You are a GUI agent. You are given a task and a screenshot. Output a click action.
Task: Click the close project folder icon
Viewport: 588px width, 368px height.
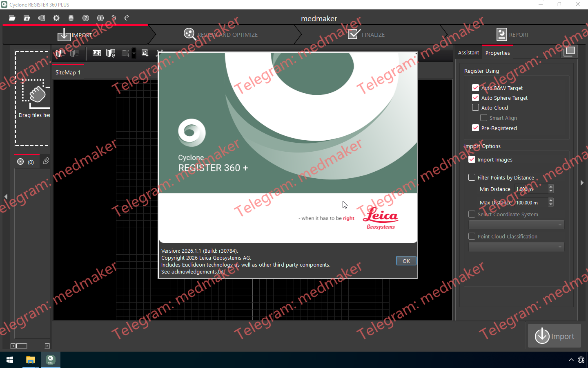click(27, 18)
